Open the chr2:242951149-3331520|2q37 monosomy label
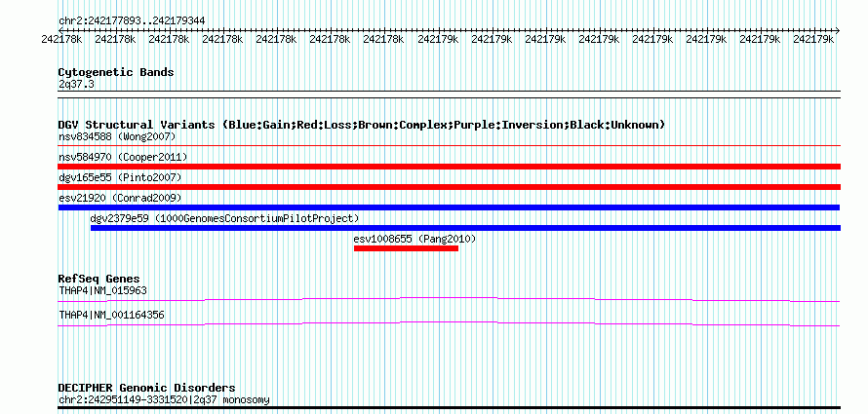 tap(164, 399)
